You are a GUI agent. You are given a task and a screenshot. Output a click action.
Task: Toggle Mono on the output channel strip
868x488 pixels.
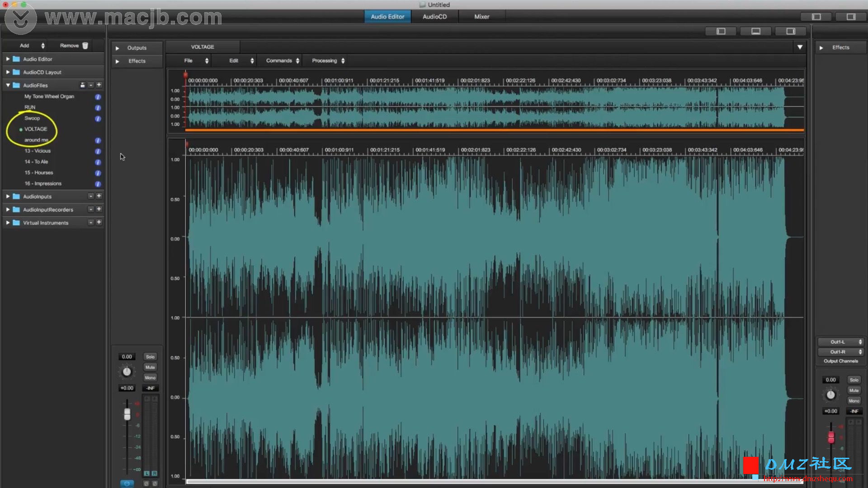[854, 401]
